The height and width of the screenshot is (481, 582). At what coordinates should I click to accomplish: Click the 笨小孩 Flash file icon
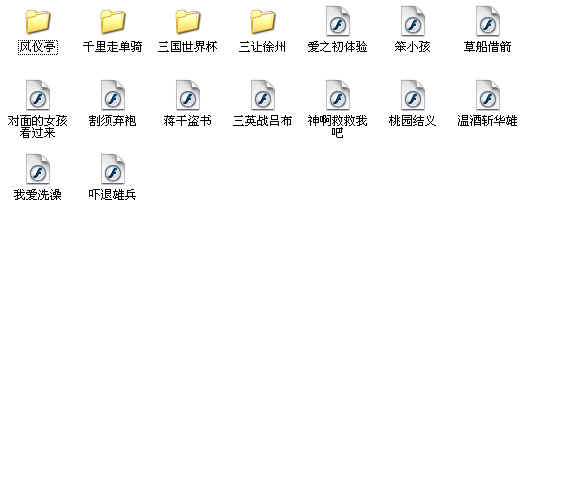pyautogui.click(x=412, y=22)
